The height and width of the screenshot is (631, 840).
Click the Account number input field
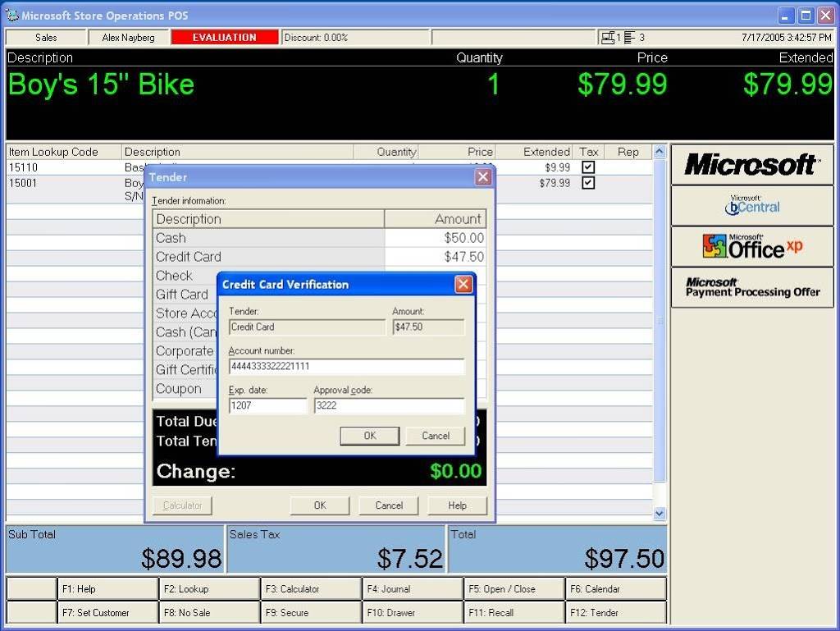click(x=346, y=367)
